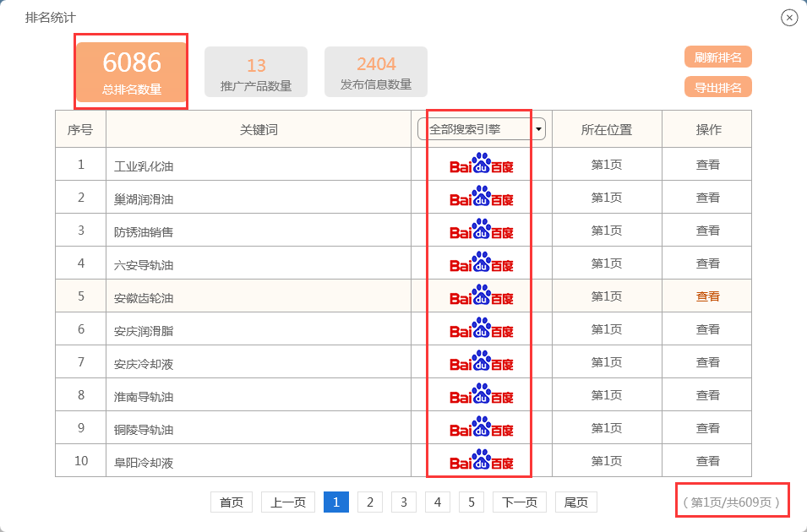Select page 1 in pagination
This screenshot has height=532, width=807.
pyautogui.click(x=336, y=502)
